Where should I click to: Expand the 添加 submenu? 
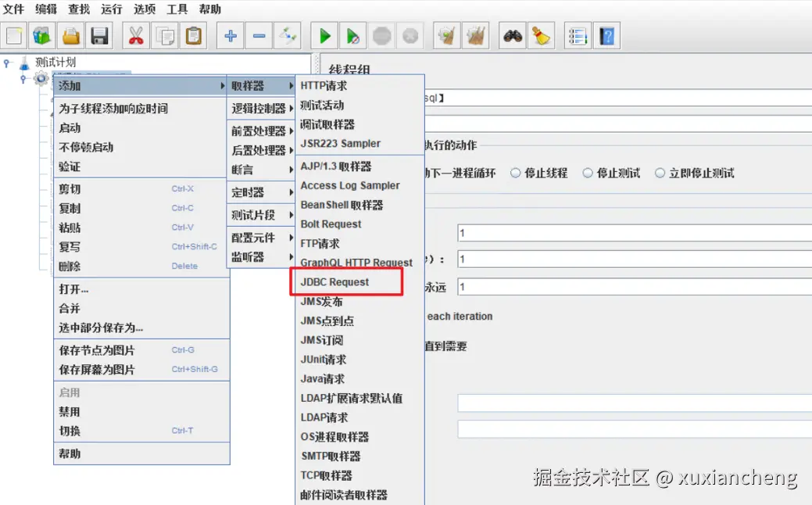click(x=141, y=85)
